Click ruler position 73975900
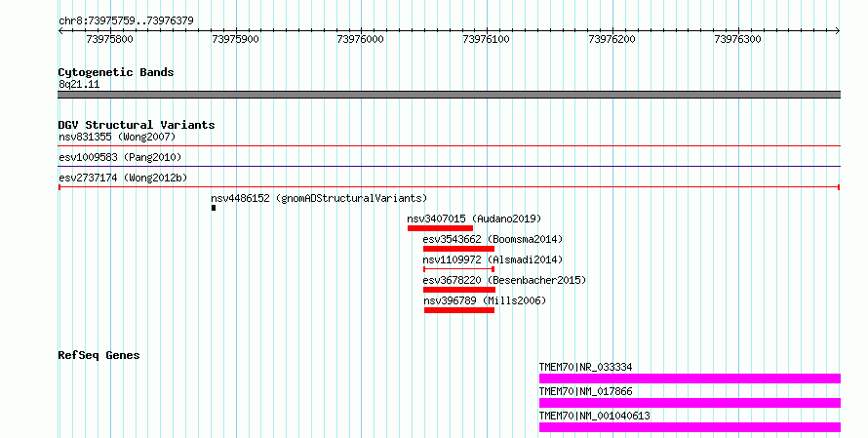Screen dimensions: 868x438 235,39
